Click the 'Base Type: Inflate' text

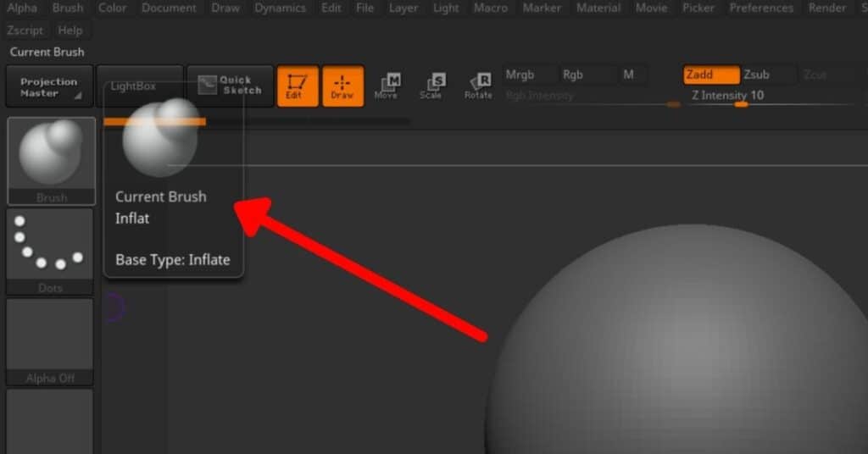coord(173,260)
